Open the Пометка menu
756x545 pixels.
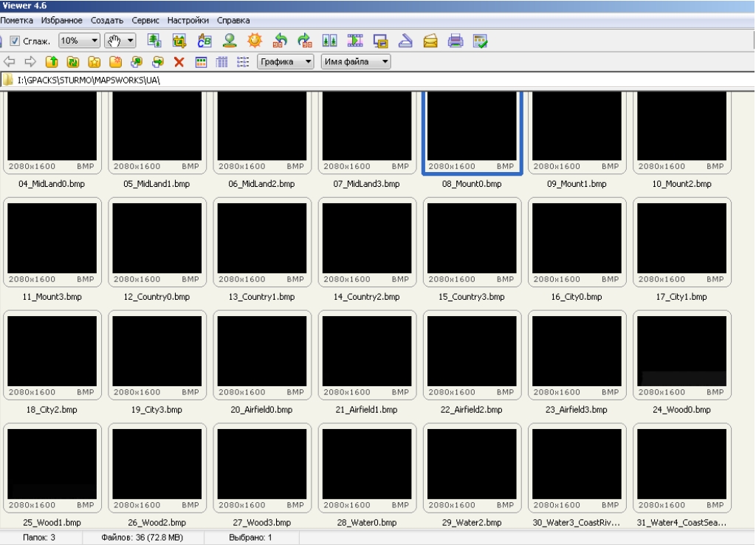click(16, 20)
